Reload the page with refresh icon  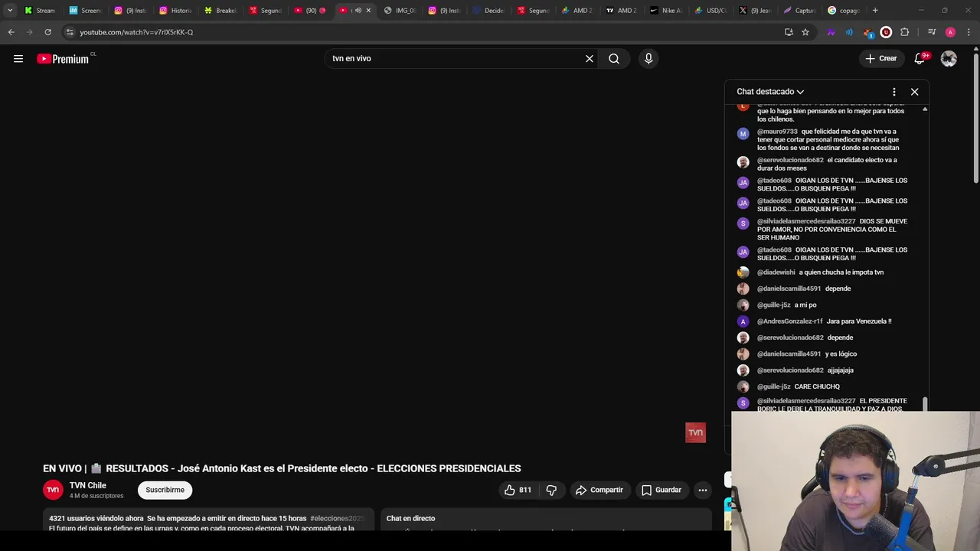tap(47, 32)
